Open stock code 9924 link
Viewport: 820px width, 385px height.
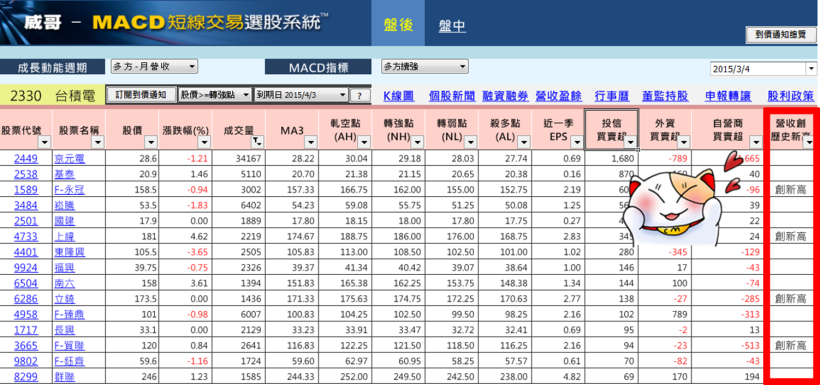[26, 267]
